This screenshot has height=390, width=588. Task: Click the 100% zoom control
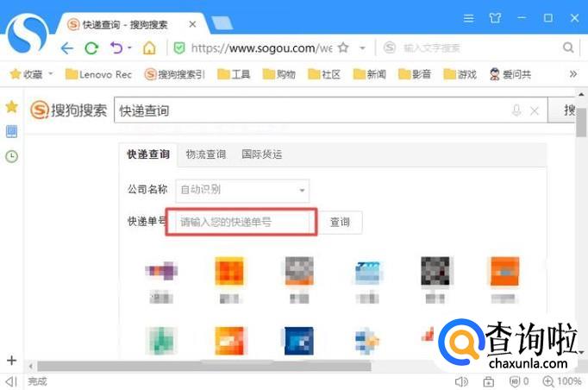562,381
